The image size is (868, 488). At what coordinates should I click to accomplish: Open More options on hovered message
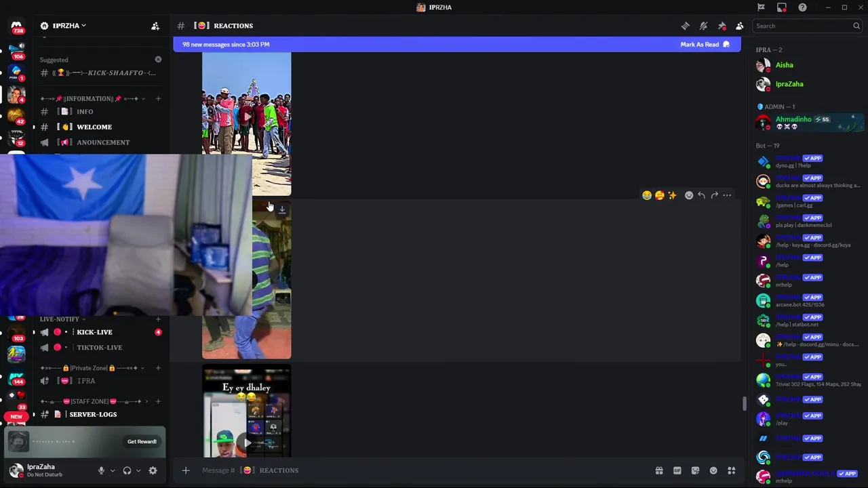click(x=727, y=195)
